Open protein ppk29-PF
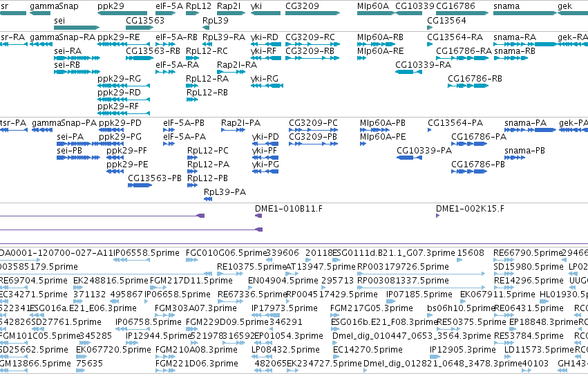 point(126,151)
